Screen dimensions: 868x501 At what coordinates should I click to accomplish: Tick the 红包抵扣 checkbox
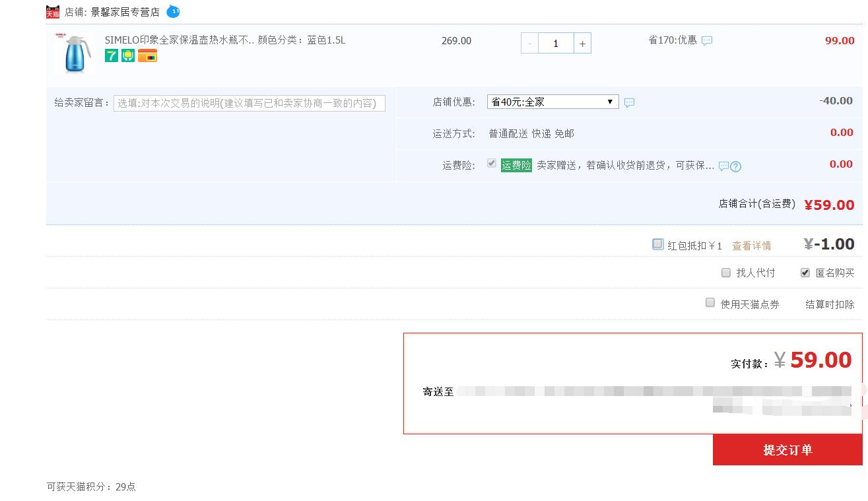click(657, 244)
